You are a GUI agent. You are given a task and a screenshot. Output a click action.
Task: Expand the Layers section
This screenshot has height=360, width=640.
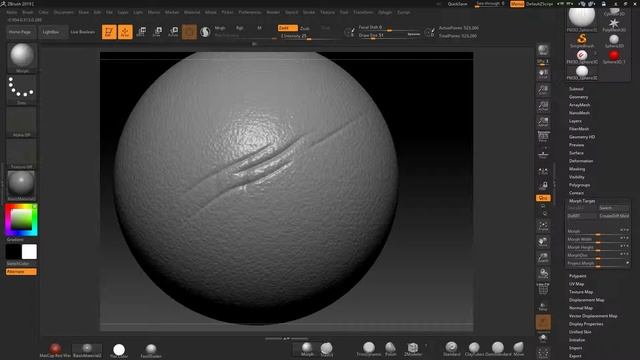[x=575, y=121]
